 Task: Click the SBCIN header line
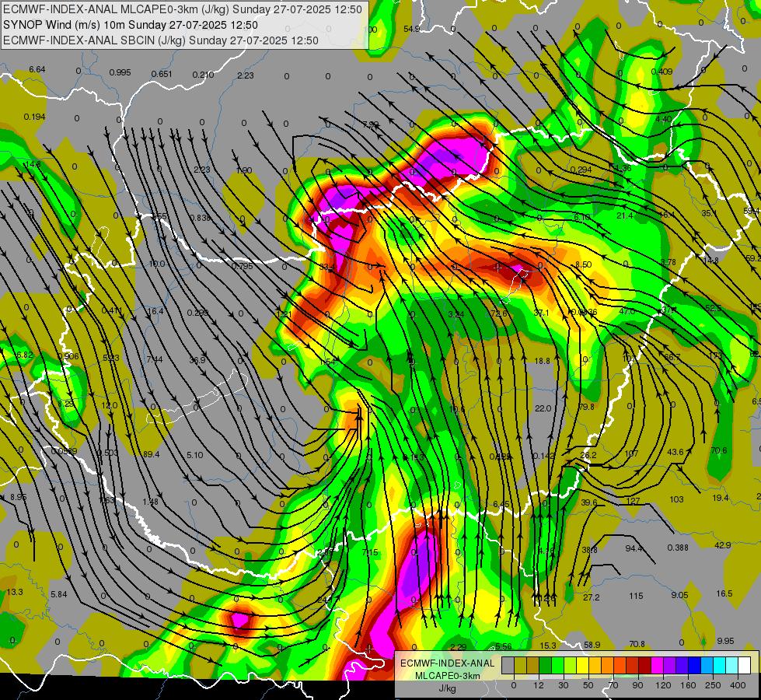coord(161,40)
